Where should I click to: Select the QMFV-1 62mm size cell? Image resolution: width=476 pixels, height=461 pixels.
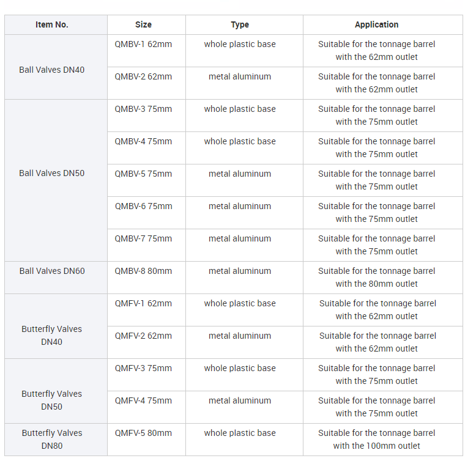tap(143, 303)
